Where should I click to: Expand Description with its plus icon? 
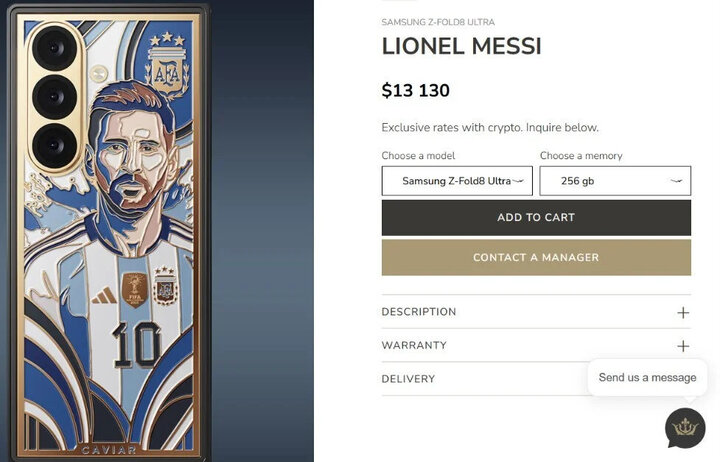683,313
